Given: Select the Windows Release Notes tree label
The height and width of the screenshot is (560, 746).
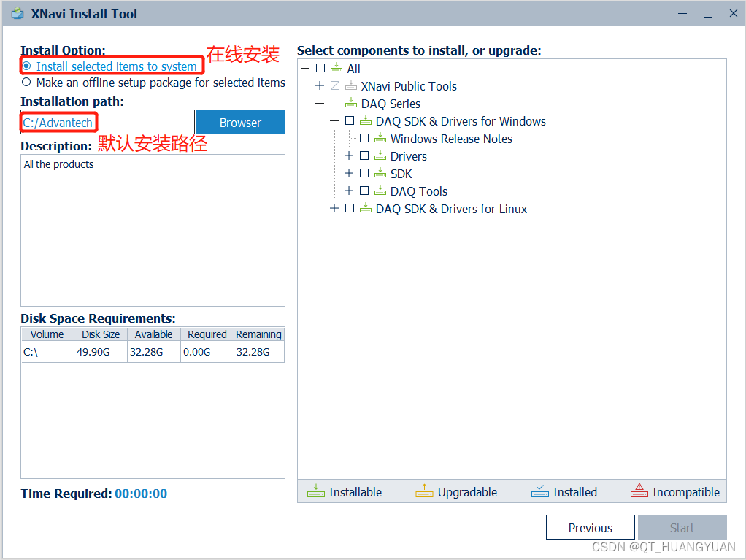Looking at the screenshot, I should (x=451, y=139).
